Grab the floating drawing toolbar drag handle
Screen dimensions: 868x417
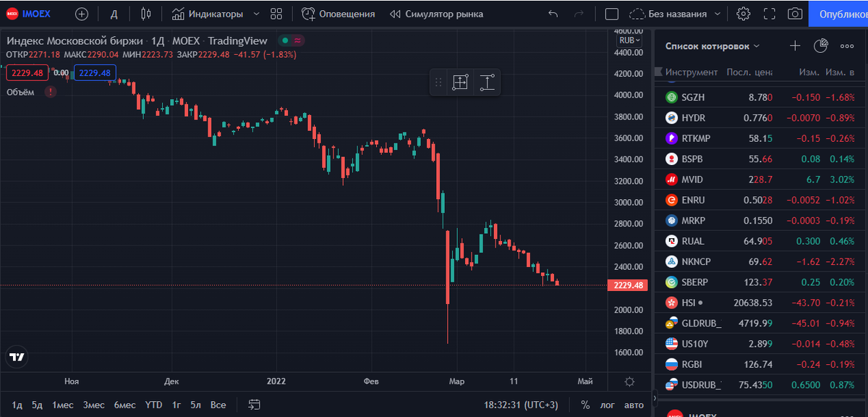pyautogui.click(x=438, y=83)
